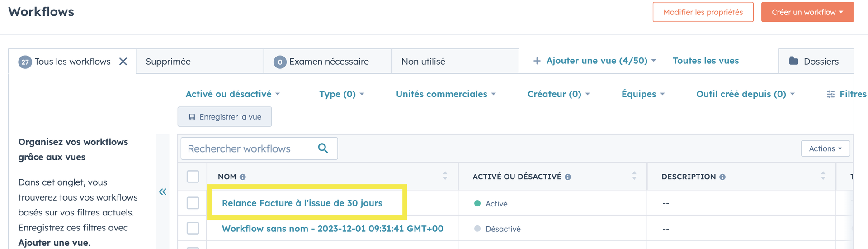Viewport: 868px width, 249px height.
Task: Open the Type (0) filter dropdown
Action: pyautogui.click(x=342, y=94)
